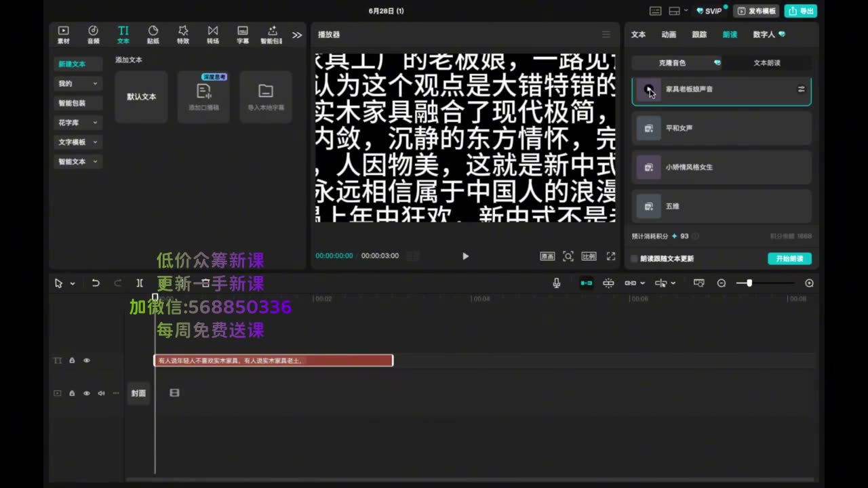868x488 pixels.
Task: Open the 转场 transitions tab
Action: [x=213, y=35]
